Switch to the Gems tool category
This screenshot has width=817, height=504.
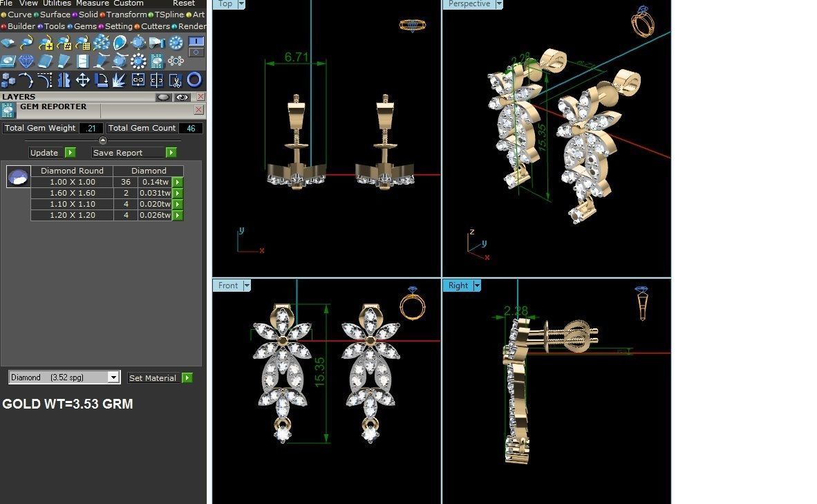click(x=82, y=26)
